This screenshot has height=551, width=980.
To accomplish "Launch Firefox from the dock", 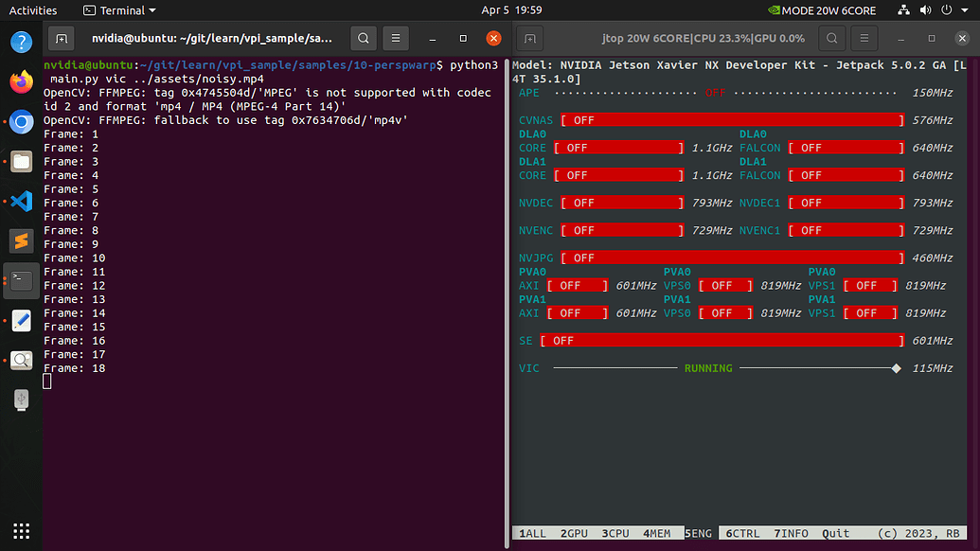I will click(x=21, y=81).
